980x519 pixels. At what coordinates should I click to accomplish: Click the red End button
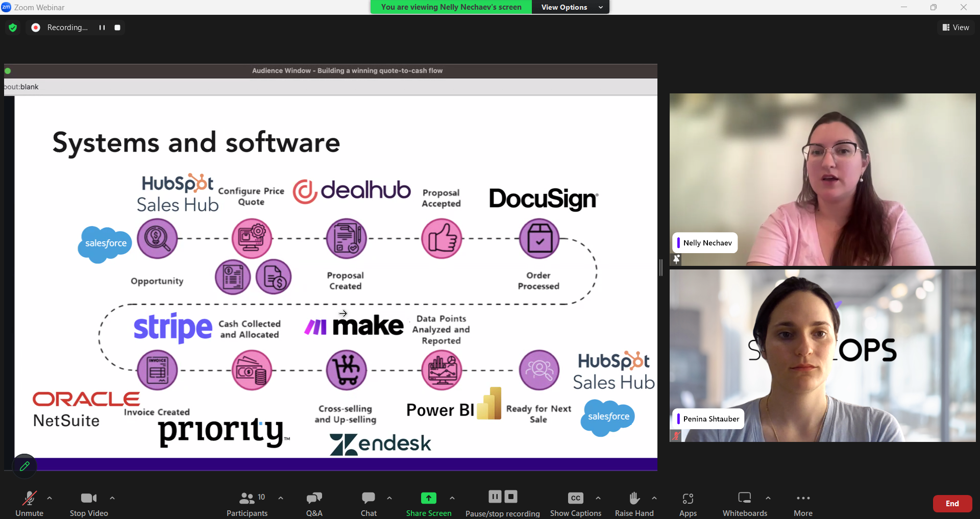952,503
